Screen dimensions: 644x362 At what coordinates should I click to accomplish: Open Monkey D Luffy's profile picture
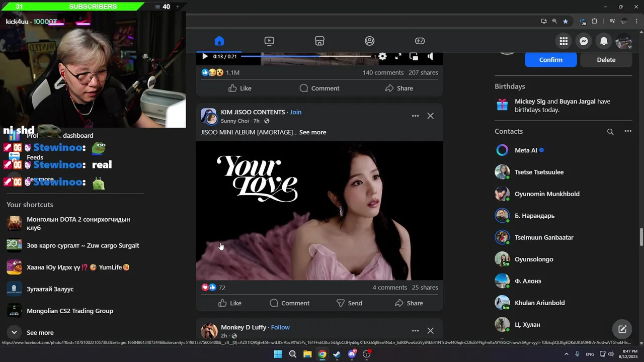click(x=209, y=331)
